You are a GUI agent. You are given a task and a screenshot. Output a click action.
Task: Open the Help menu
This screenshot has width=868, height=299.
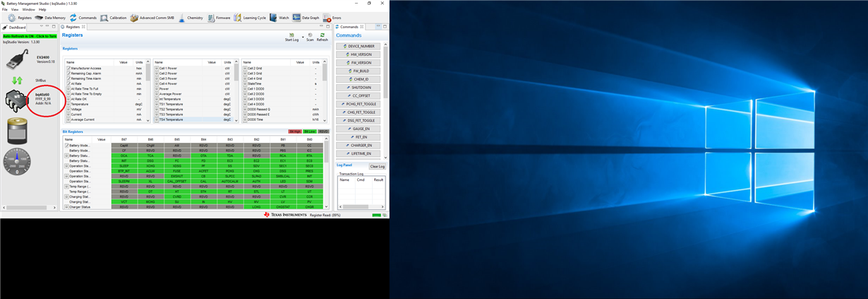42,9
